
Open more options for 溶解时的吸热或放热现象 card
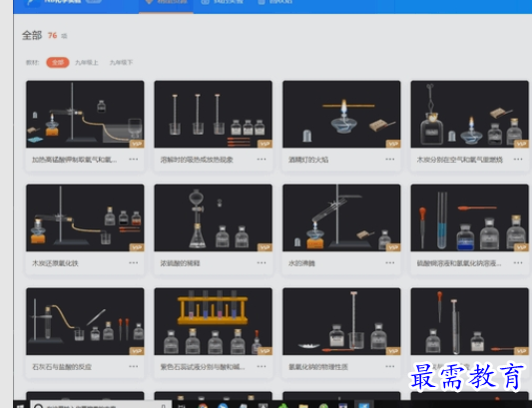coord(262,159)
